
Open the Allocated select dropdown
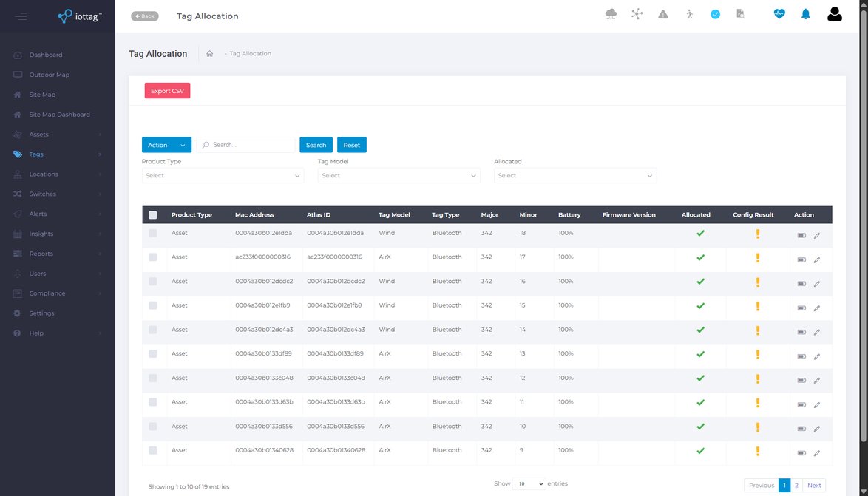pos(575,175)
